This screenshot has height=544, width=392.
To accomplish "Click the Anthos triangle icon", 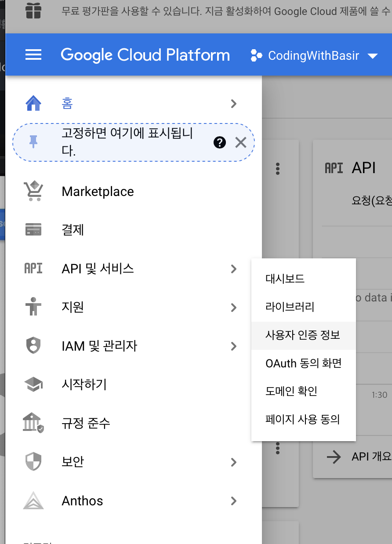I will (34, 500).
